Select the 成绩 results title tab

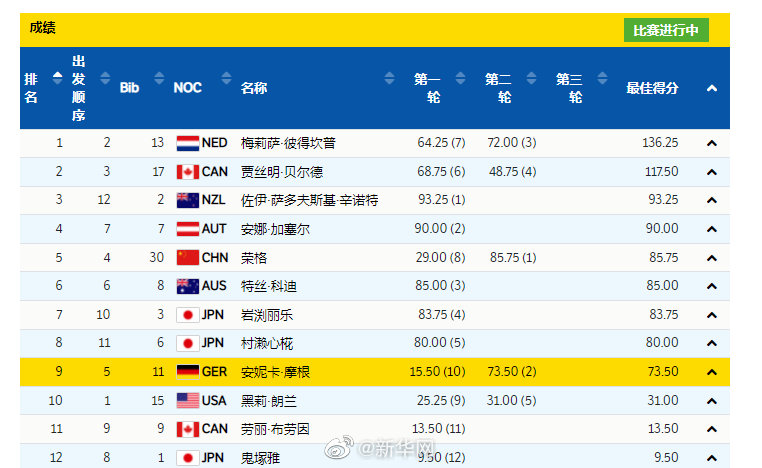click(x=43, y=28)
